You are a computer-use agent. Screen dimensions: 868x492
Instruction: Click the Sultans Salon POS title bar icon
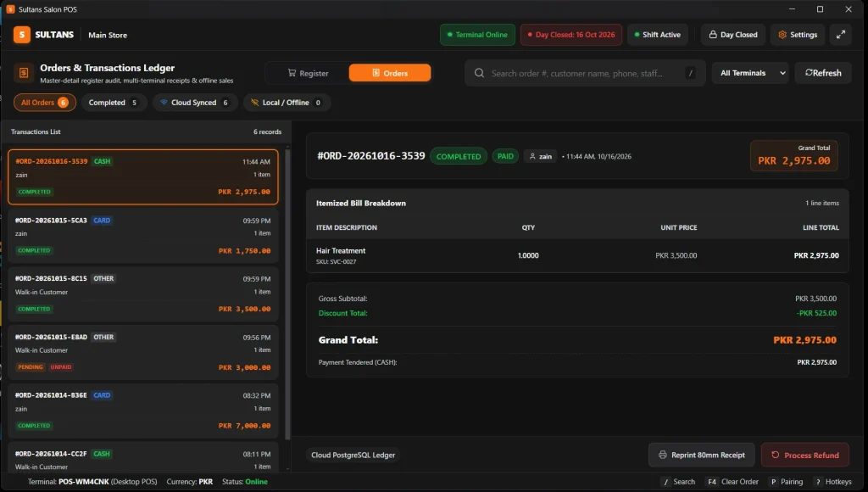(x=10, y=9)
